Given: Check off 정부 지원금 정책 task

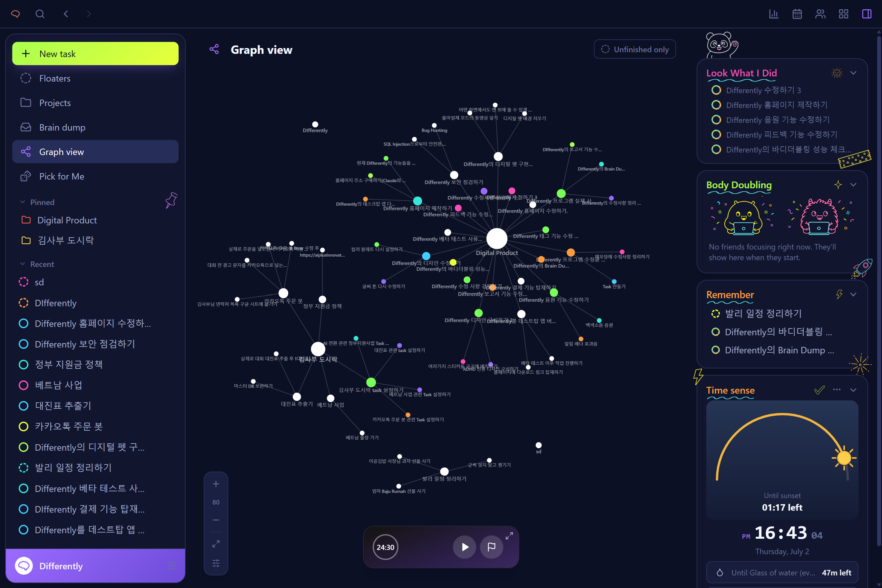Looking at the screenshot, I should tap(24, 365).
